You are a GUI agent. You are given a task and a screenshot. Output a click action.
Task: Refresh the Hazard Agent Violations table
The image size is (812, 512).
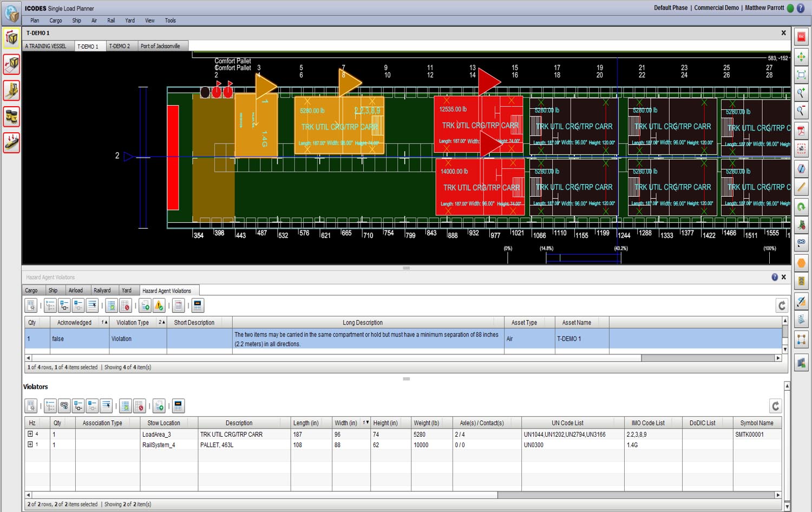pyautogui.click(x=781, y=306)
